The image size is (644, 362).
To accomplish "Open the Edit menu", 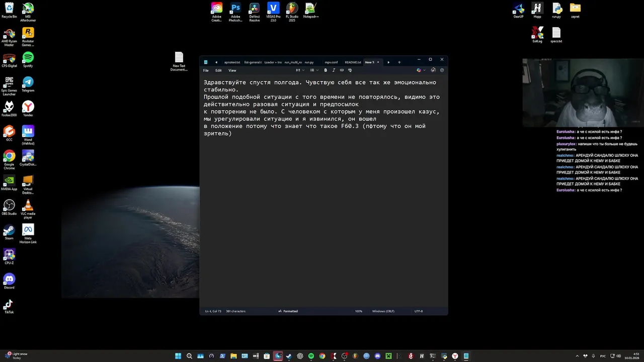I will [218, 70].
